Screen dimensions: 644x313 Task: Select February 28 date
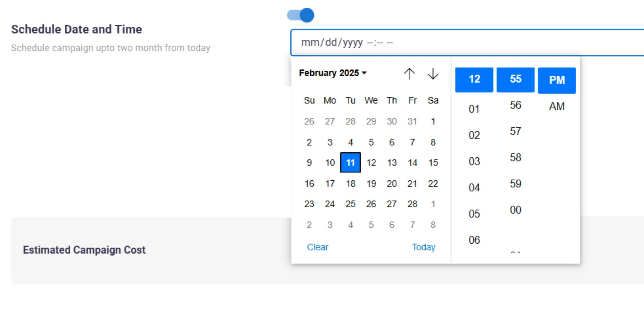(412, 204)
